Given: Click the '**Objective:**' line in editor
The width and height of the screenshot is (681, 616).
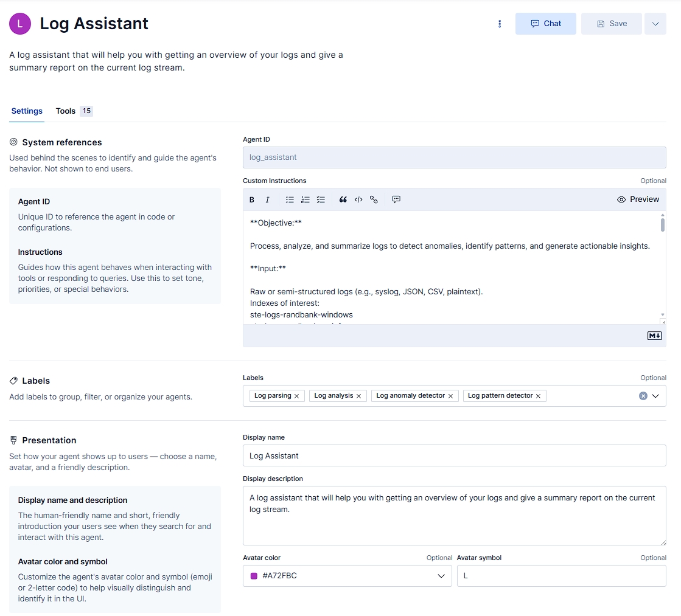Looking at the screenshot, I should pos(276,223).
